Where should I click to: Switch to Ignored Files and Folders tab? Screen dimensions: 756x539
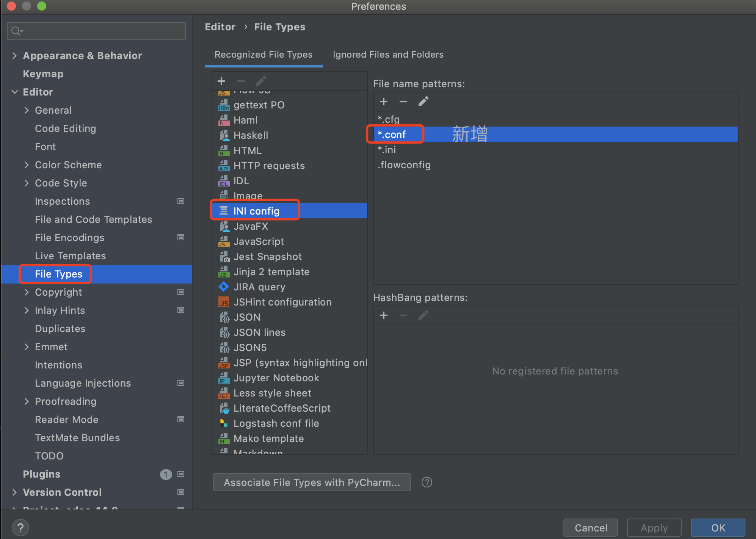(x=388, y=55)
